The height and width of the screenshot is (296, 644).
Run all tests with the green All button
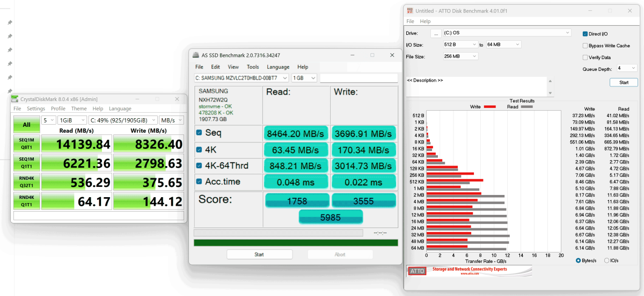click(26, 125)
